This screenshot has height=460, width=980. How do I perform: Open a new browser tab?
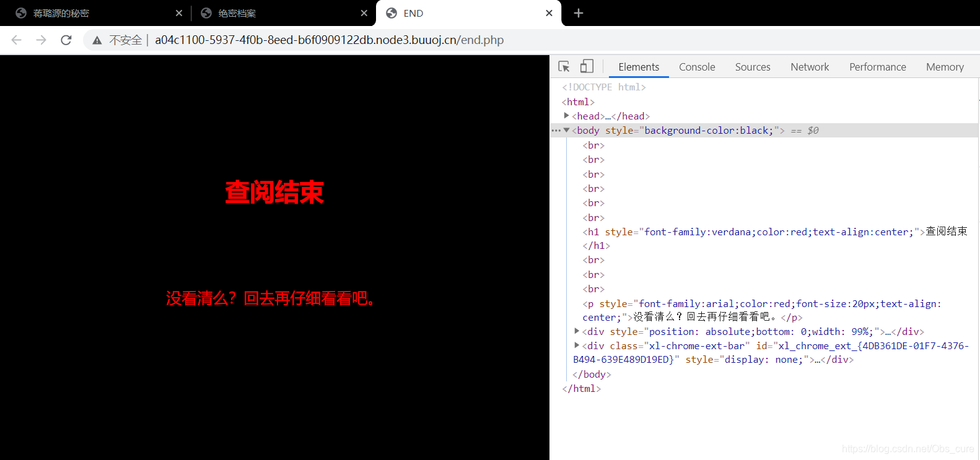point(579,13)
